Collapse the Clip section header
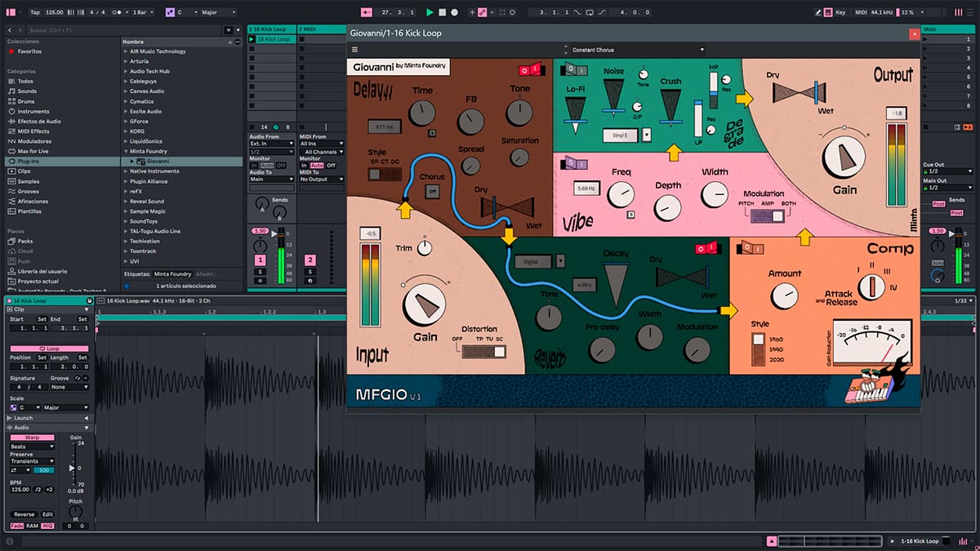Viewport: 980px width, 551px height. click(49, 310)
